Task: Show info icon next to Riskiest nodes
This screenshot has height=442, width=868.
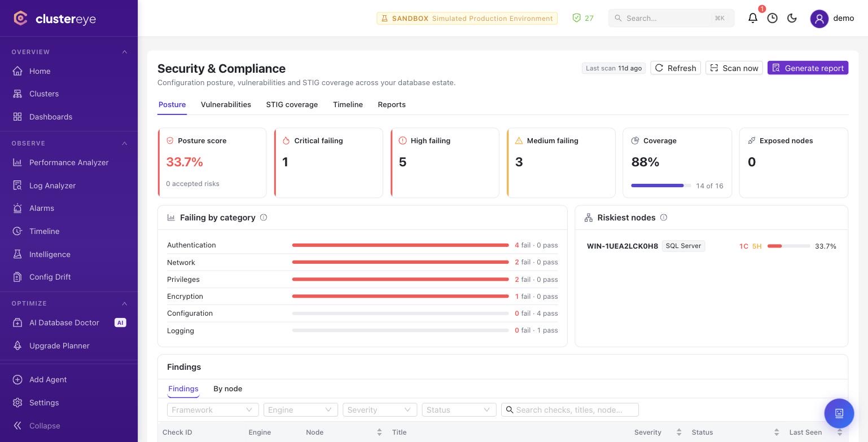Action: [x=664, y=218]
